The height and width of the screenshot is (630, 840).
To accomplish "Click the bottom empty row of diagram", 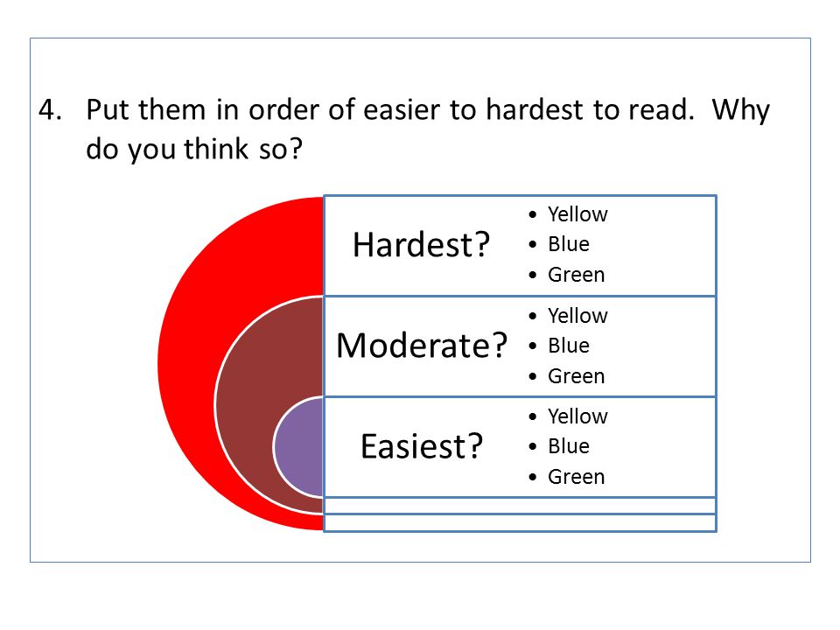I will pos(520,523).
